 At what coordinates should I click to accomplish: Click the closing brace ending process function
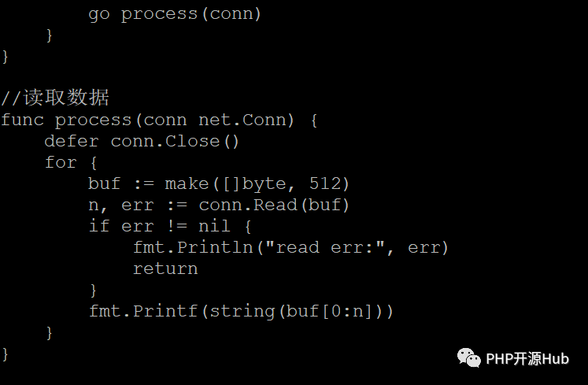[x=5, y=354]
